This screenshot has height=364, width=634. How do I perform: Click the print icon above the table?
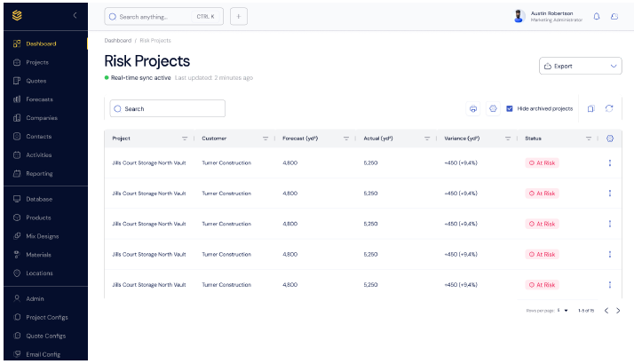(473, 108)
